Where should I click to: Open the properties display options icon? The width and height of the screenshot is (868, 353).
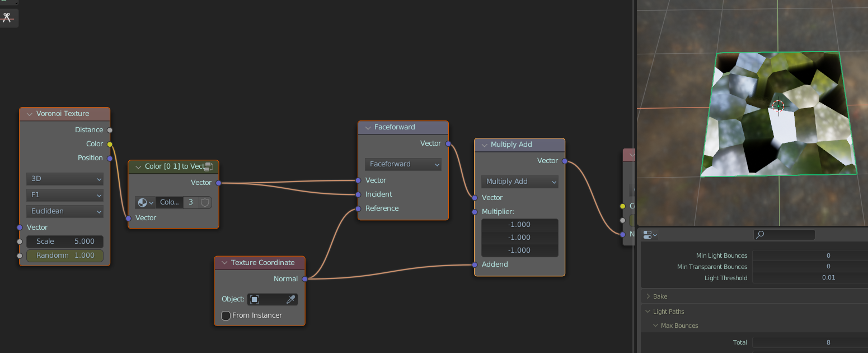pos(650,235)
